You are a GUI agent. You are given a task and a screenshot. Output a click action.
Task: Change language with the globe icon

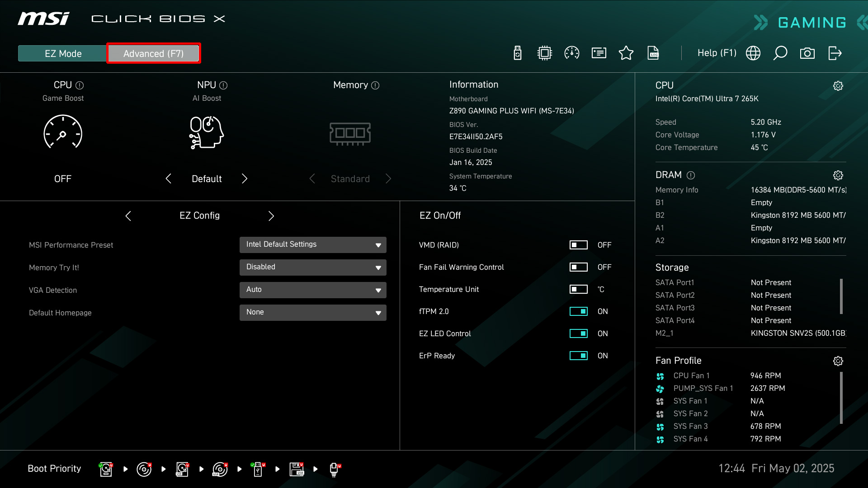point(753,53)
